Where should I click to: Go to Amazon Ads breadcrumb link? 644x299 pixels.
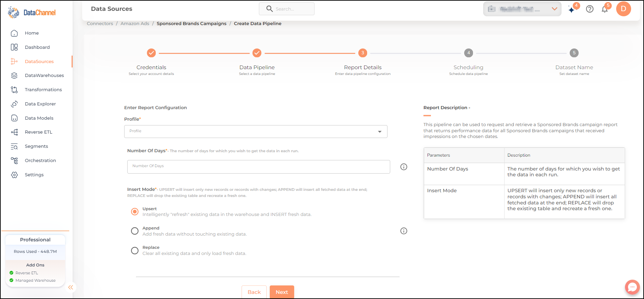pos(135,23)
